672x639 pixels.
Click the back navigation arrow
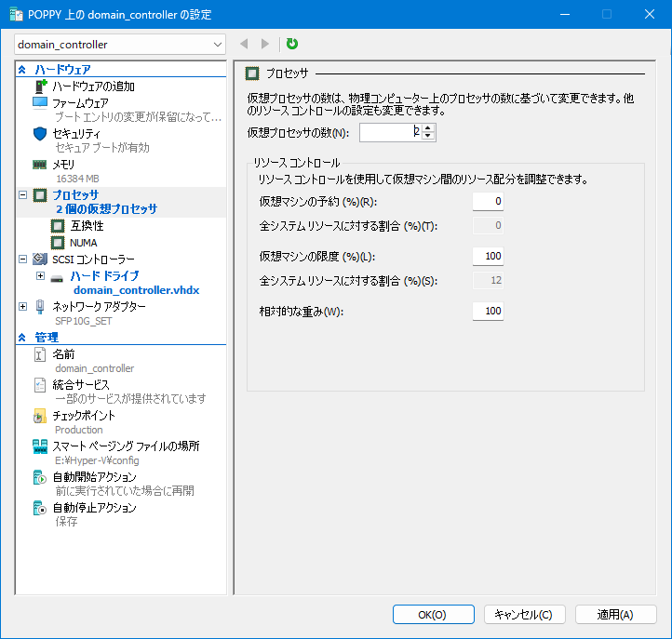[244, 44]
